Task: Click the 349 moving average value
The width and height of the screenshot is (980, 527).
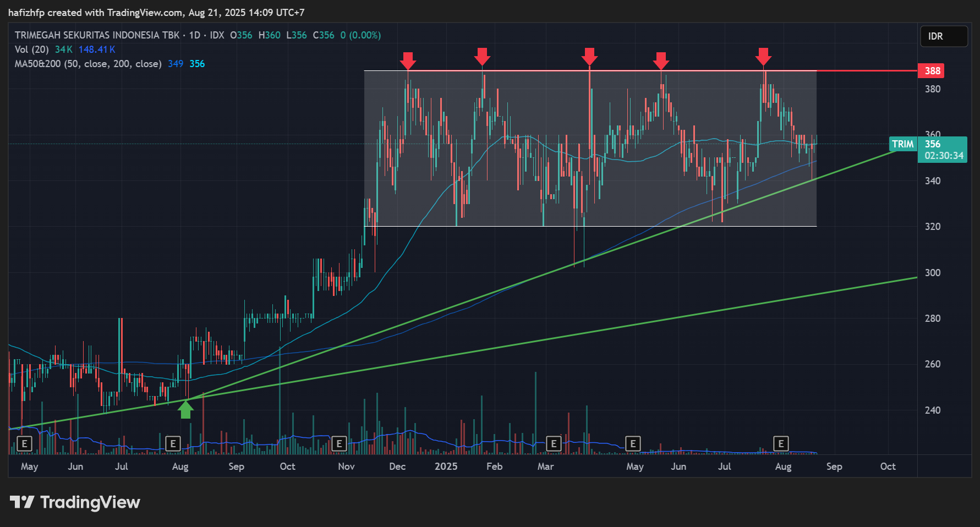Action: click(176, 64)
